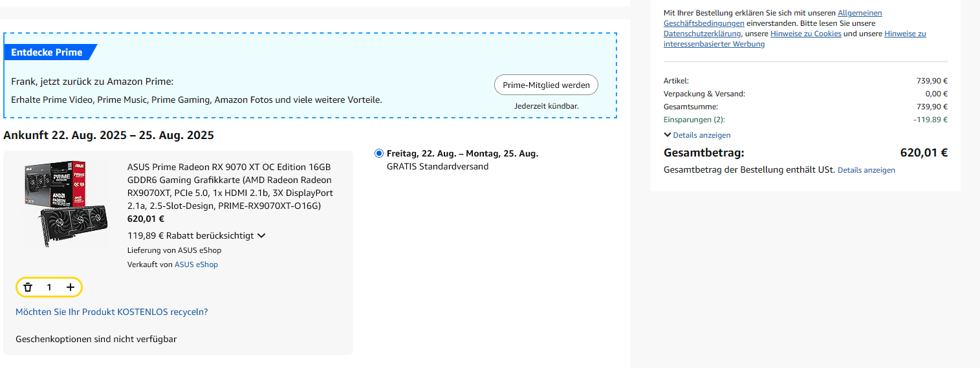This screenshot has width=980, height=368.
Task: Click the -119,89 € savings value
Action: (x=930, y=120)
